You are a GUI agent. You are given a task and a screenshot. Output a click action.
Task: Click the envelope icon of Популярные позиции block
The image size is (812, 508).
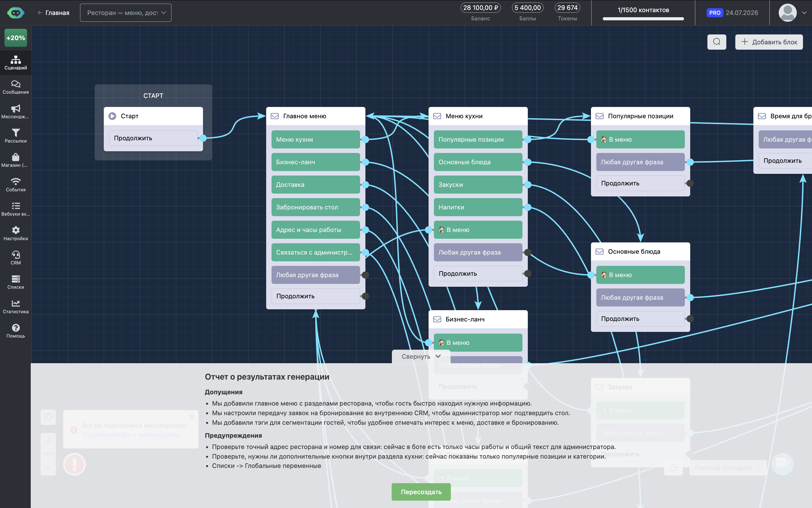point(600,116)
